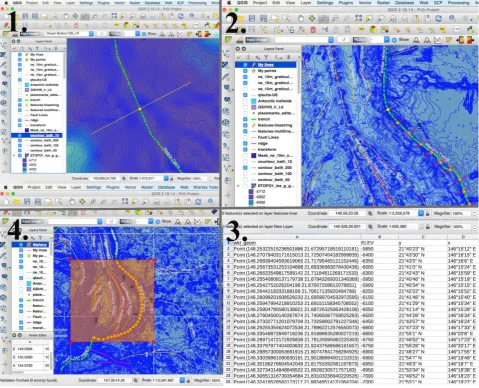The width and height of the screenshot is (479, 388).
Task: Click the New Project icon in window 4
Action: coord(6,201)
